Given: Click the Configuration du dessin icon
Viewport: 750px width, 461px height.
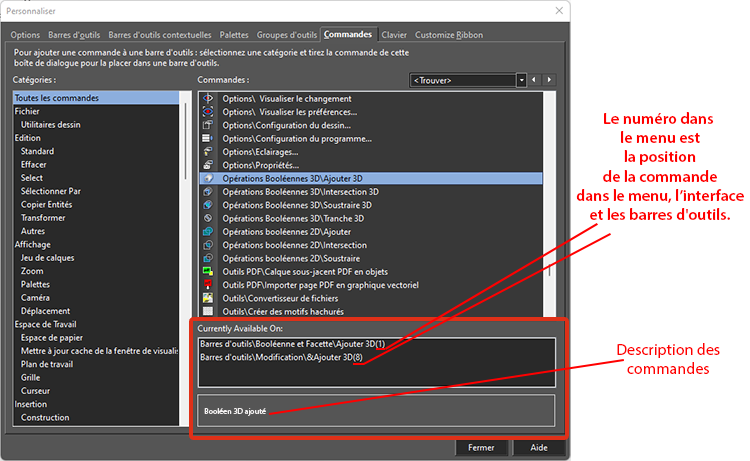Looking at the screenshot, I should (x=208, y=125).
